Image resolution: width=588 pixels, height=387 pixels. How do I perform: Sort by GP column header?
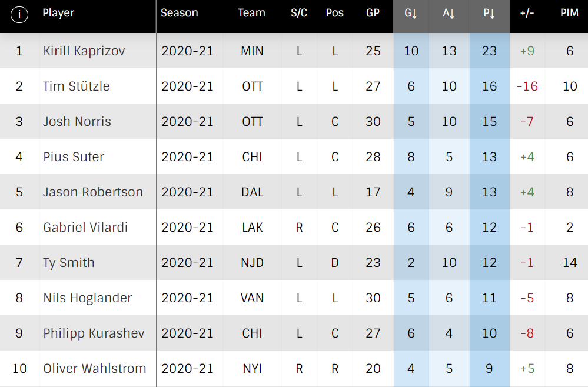pos(373,13)
